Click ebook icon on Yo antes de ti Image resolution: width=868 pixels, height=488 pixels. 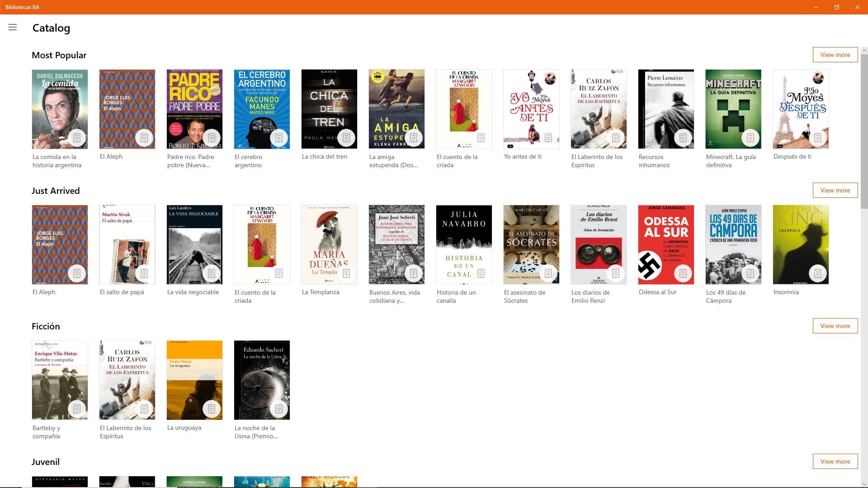548,138
